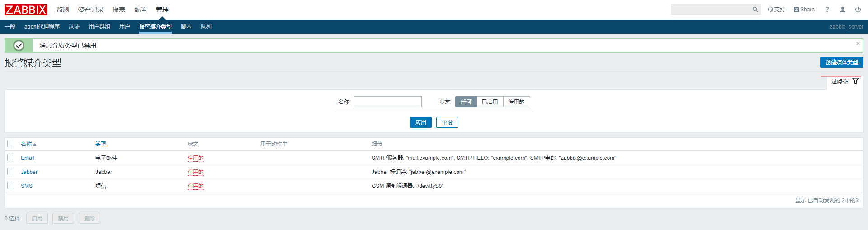This screenshot has width=868, height=230.
Task: Click the ZABBIX logo
Action: click(26, 10)
